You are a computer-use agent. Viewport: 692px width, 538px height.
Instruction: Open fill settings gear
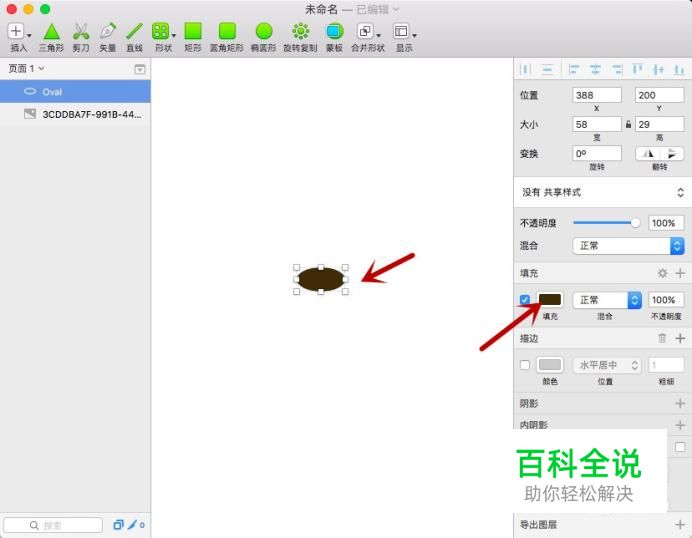click(x=662, y=273)
